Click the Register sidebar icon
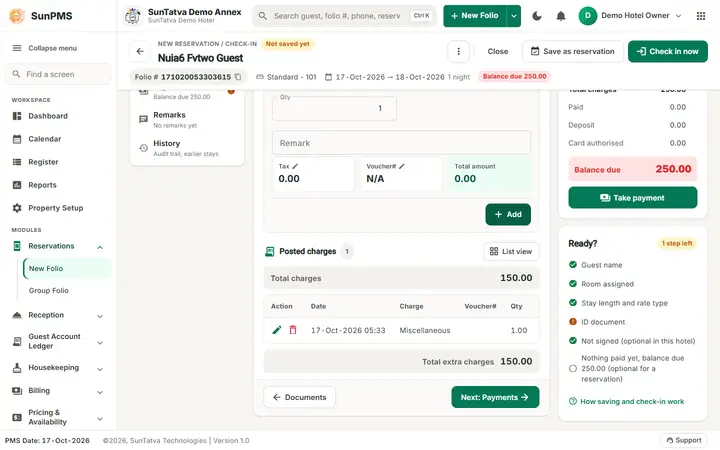This screenshot has height=450, width=720. [17, 162]
